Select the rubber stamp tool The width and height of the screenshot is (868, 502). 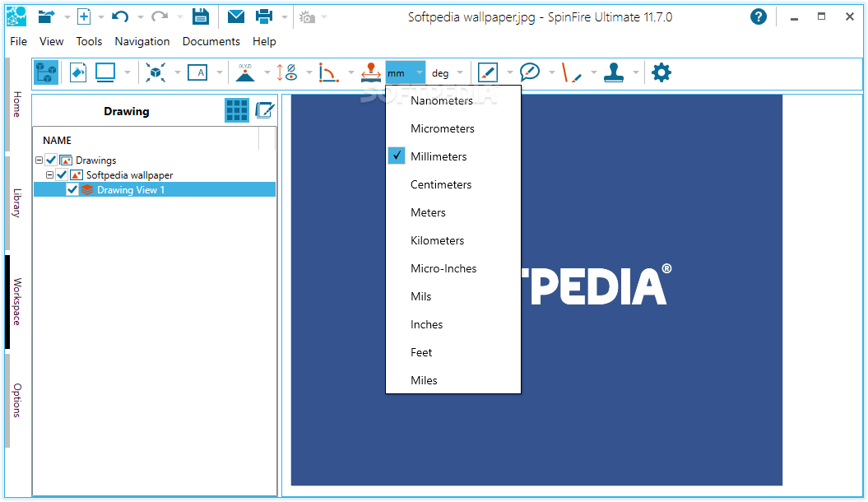613,72
